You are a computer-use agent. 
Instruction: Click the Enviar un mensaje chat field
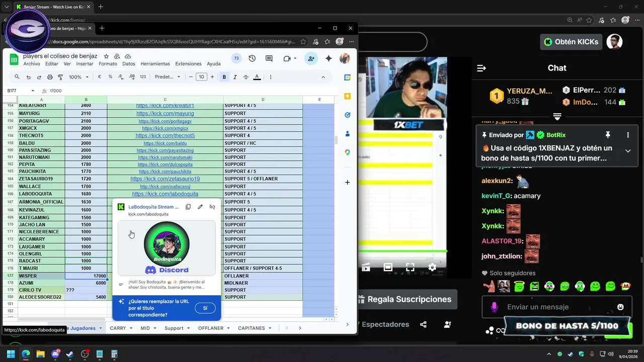point(556,307)
